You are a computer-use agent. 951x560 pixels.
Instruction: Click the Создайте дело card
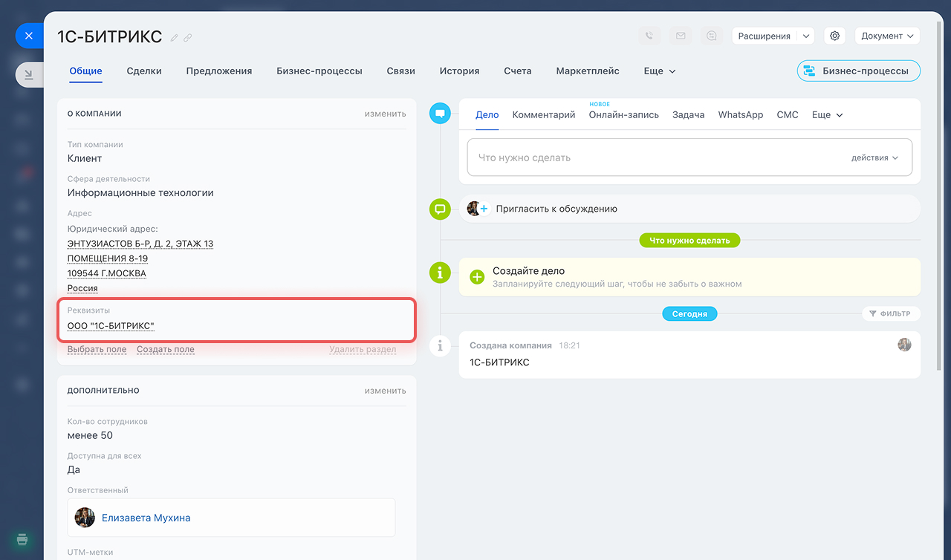tap(689, 277)
